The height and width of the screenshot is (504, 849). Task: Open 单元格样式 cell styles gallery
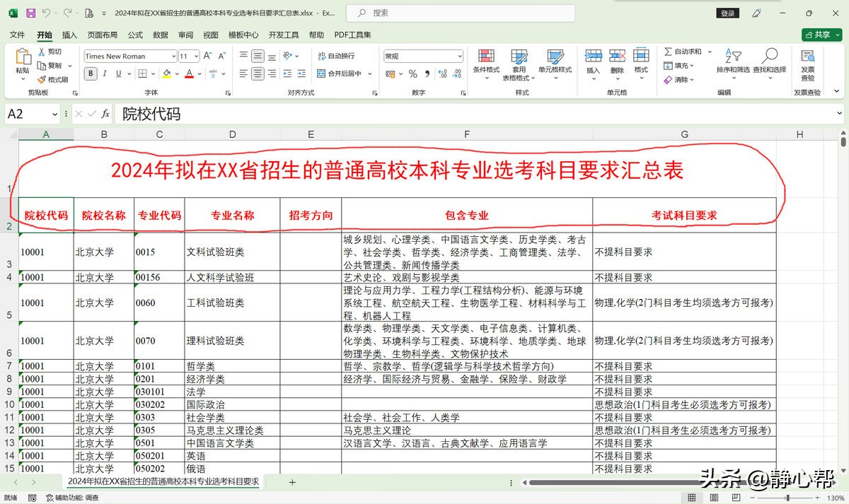555,64
